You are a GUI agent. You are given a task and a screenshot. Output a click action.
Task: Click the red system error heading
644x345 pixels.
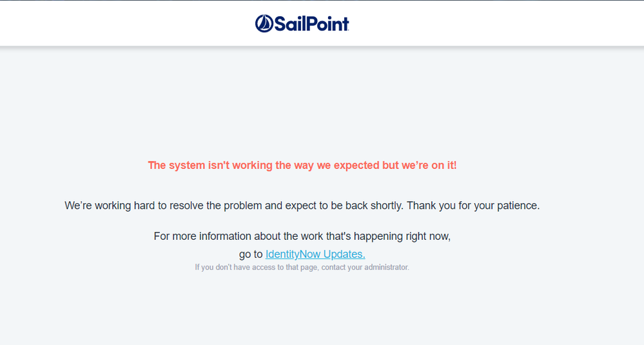point(302,165)
